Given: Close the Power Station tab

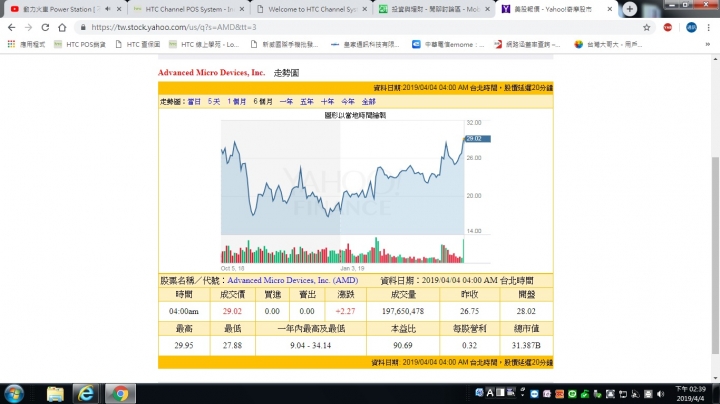Looking at the screenshot, I should click(119, 9).
